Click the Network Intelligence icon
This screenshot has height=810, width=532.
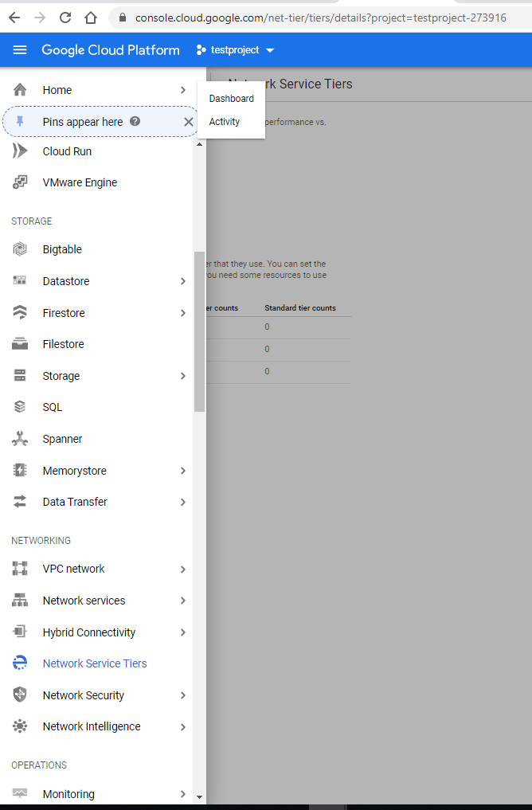coord(20,726)
